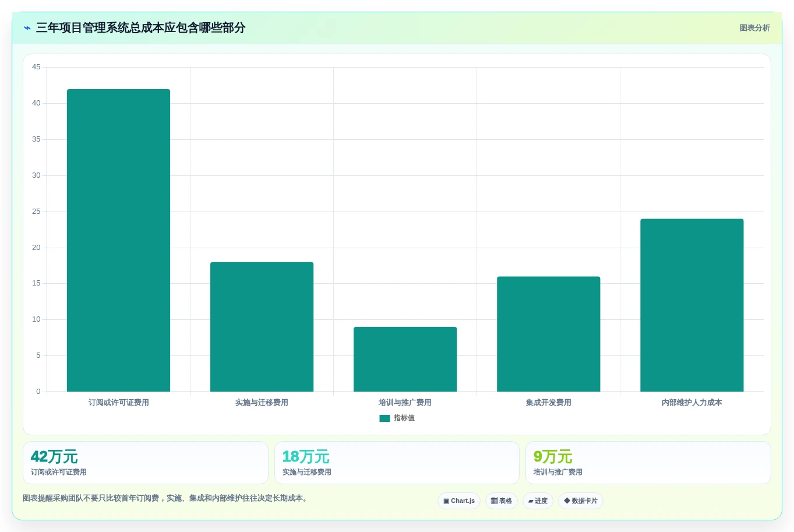This screenshot has height=532, width=794.
Task: Select the 订阅或许可证费用 bar in chart
Action: point(118,240)
